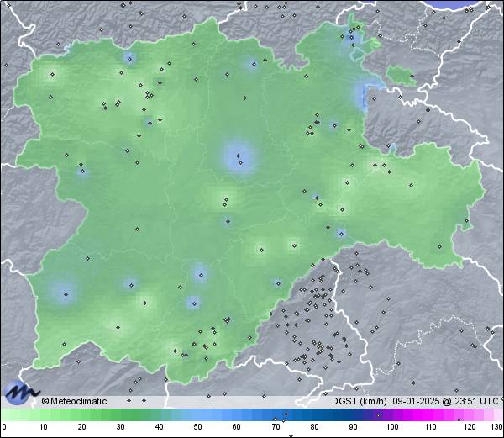Select the 20 green scale value
504x438 pixels.
pos(81,427)
